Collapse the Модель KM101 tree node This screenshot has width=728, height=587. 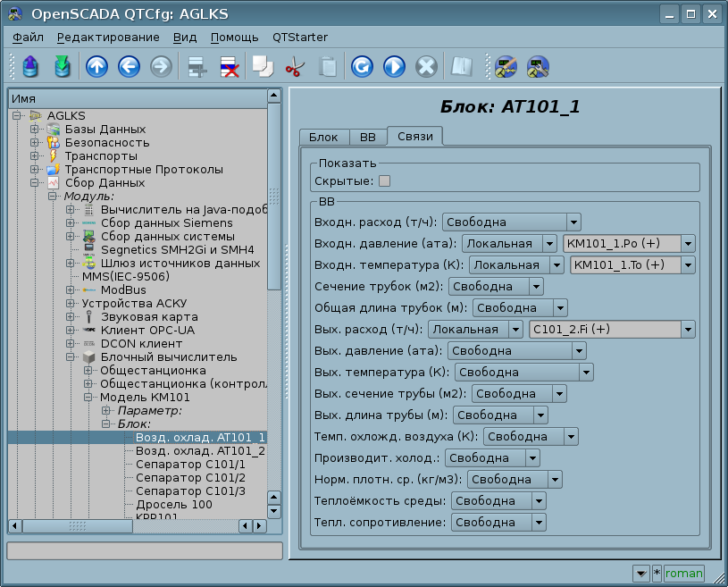click(88, 398)
